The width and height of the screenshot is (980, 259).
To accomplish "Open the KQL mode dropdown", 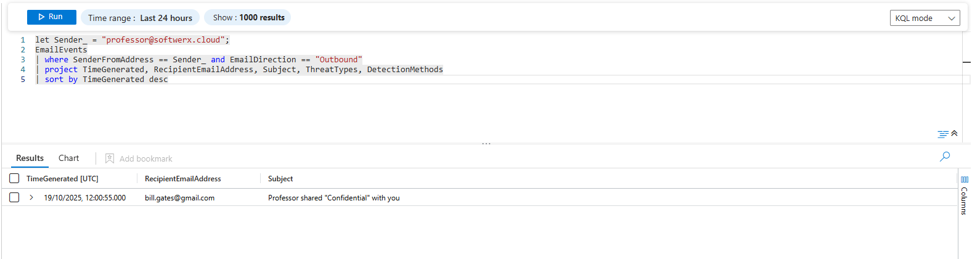I will click(925, 18).
